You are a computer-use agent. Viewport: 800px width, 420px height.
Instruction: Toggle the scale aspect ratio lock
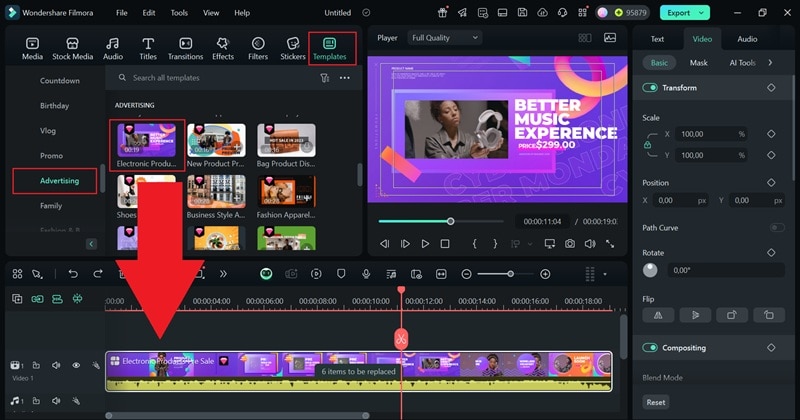(647, 145)
